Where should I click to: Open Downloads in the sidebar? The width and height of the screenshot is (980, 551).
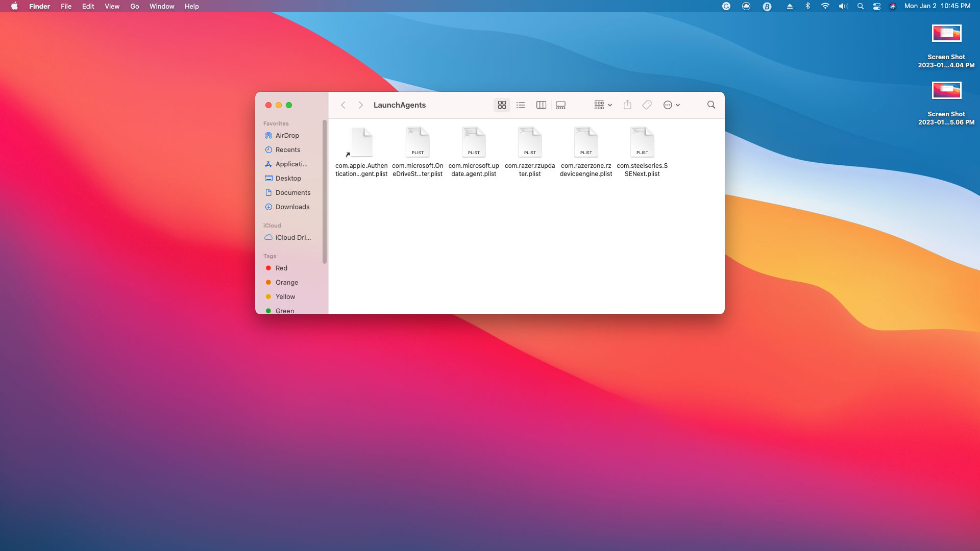click(x=292, y=207)
